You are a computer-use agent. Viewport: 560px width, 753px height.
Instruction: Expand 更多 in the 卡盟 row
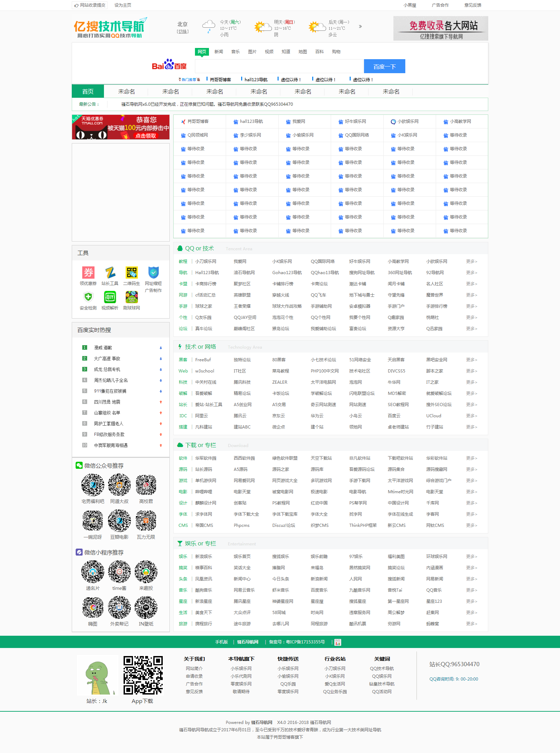tap(471, 284)
